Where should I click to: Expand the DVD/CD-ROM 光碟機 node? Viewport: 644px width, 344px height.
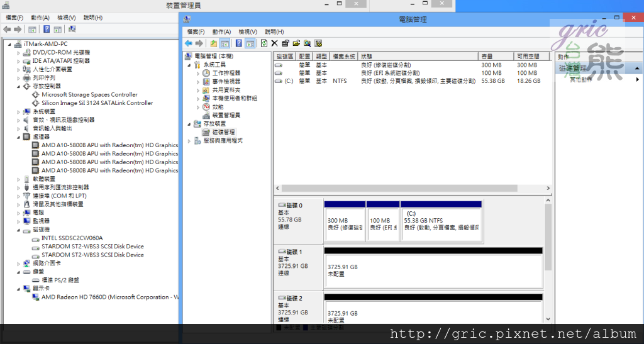point(18,53)
